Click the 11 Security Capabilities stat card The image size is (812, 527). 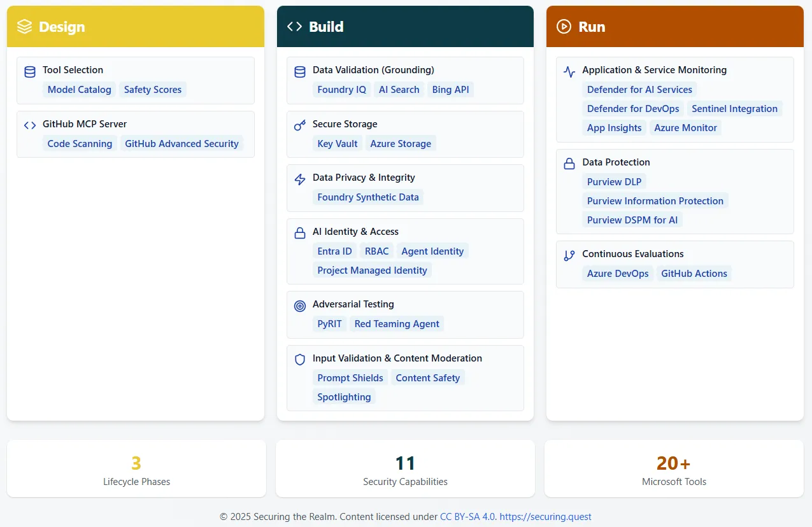405,468
